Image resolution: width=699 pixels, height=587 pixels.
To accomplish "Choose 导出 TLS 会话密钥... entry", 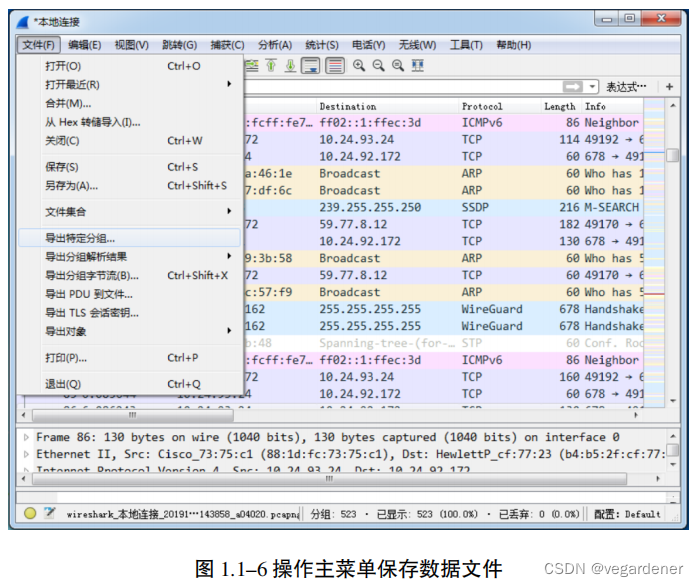I will point(130,312).
